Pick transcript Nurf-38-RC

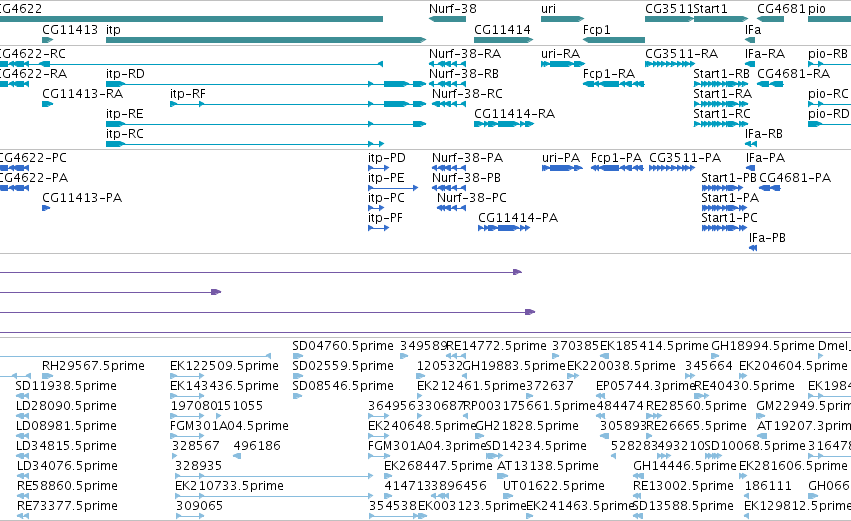[x=467, y=94]
